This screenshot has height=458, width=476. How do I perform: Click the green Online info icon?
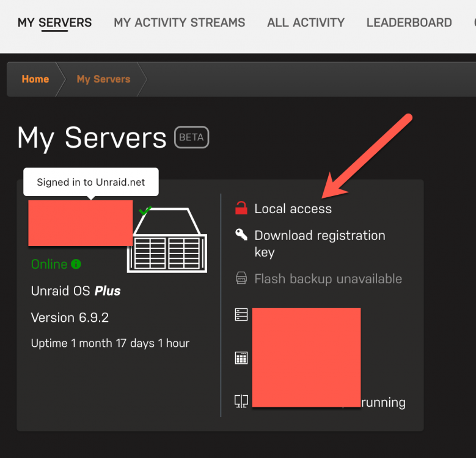[76, 264]
